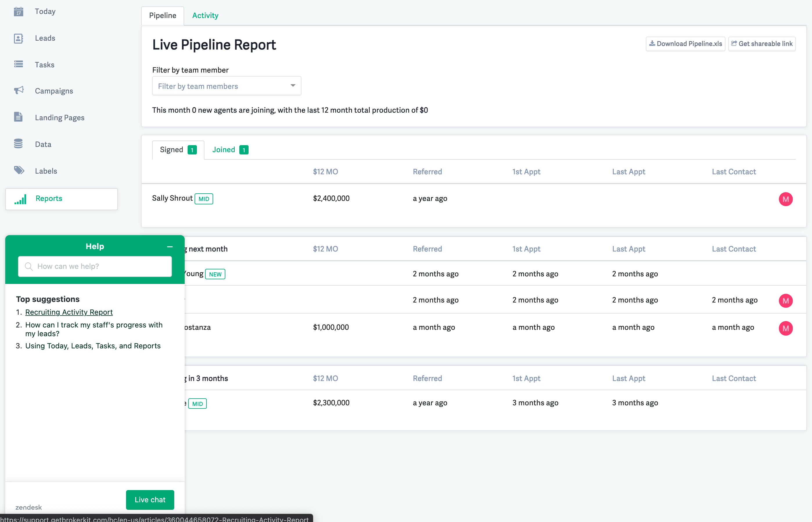Click the magnifier icon in Help search
The width and height of the screenshot is (812, 522).
point(29,267)
